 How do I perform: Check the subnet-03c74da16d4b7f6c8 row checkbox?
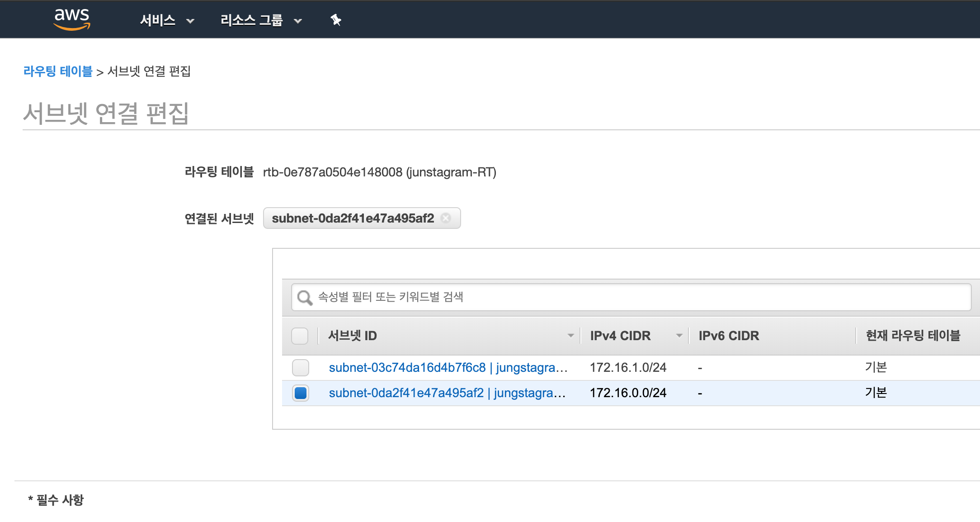pyautogui.click(x=301, y=367)
